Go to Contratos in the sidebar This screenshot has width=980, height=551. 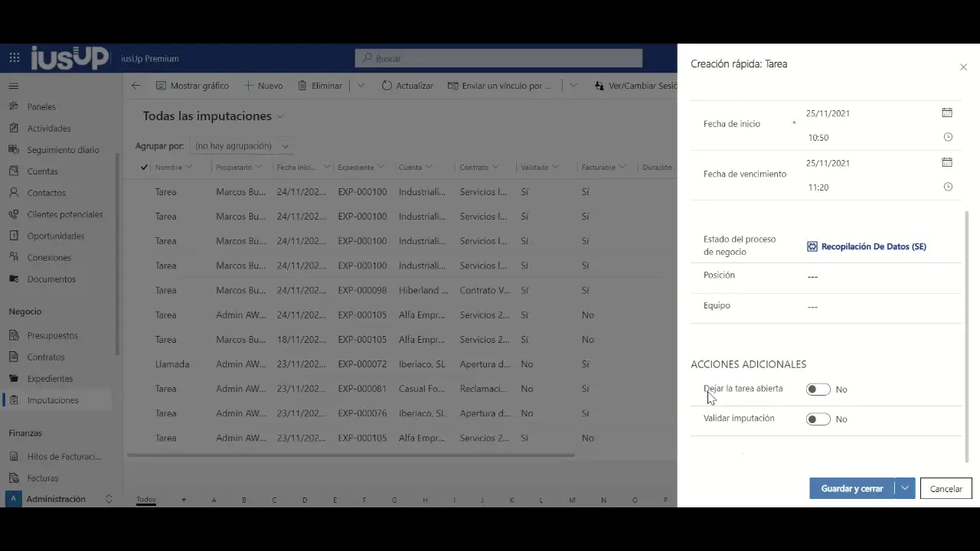coord(46,357)
